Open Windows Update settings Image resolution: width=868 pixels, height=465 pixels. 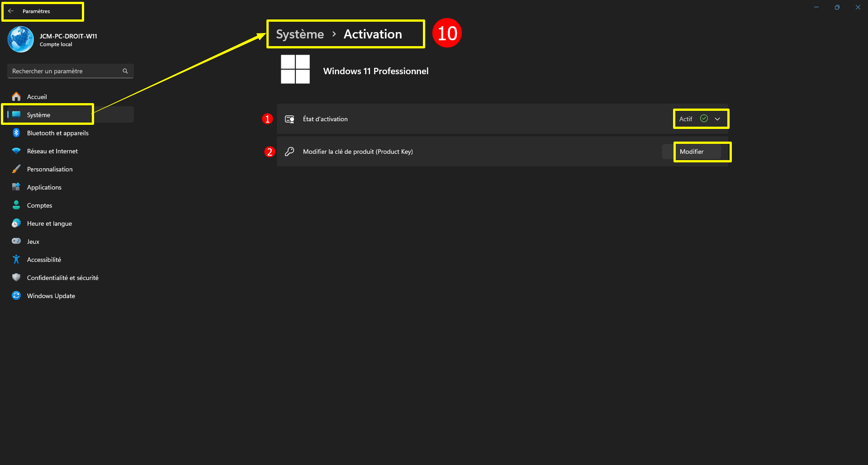pos(71,296)
